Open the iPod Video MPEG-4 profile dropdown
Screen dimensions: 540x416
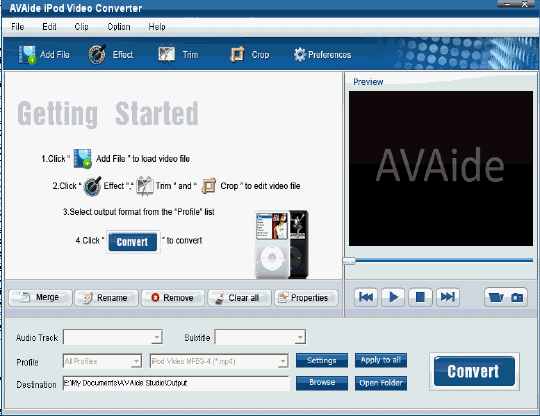pos(219,361)
